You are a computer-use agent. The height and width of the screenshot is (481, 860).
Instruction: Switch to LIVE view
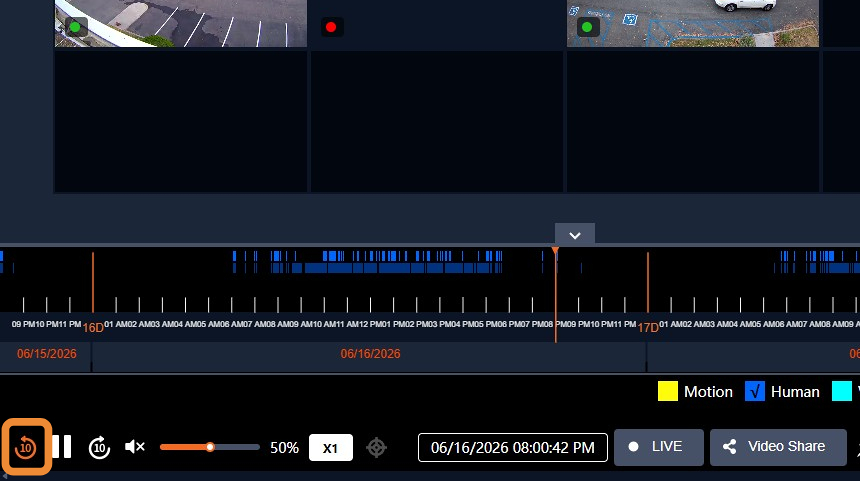[x=659, y=447]
